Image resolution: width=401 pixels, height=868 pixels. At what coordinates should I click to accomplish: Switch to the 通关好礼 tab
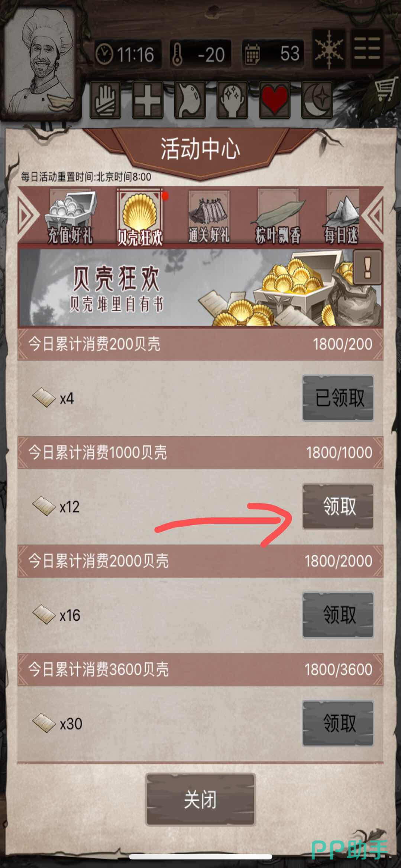[208, 217]
